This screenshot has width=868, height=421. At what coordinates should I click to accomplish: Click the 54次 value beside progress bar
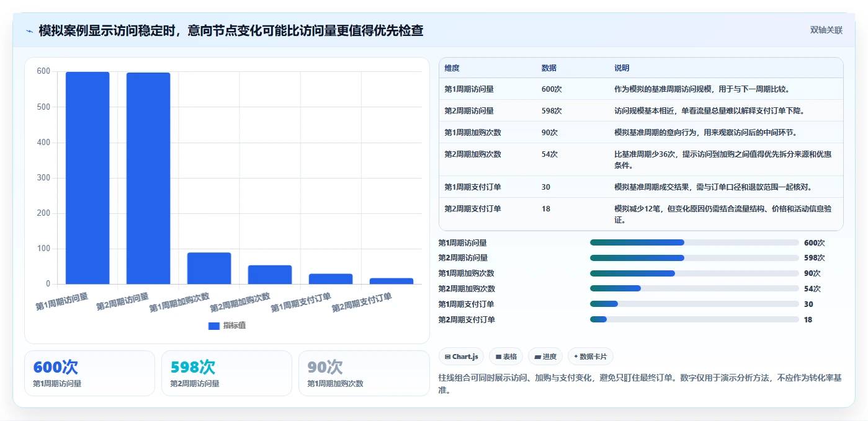812,289
